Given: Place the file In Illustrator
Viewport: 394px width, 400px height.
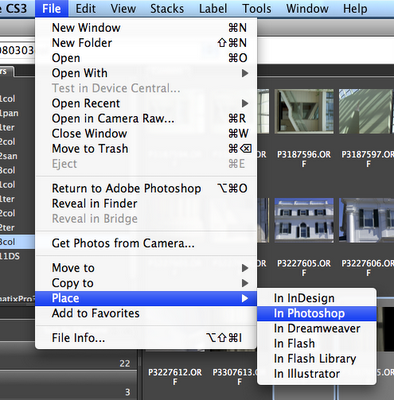Looking at the screenshot, I should (317, 374).
